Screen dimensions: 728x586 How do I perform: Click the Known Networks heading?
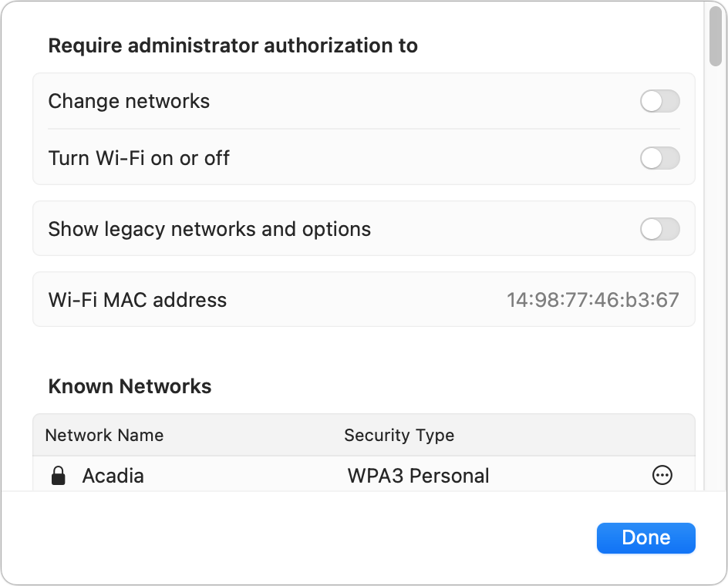[x=130, y=386]
